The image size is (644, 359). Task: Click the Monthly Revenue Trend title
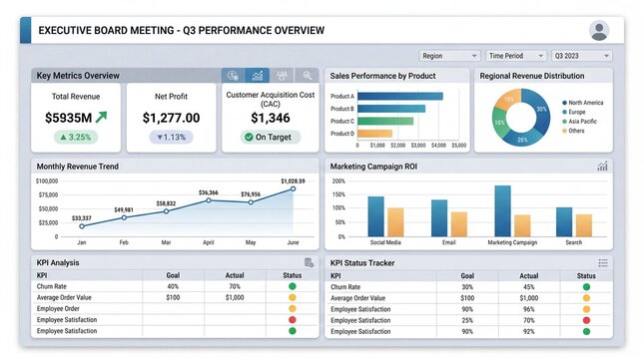tap(78, 167)
